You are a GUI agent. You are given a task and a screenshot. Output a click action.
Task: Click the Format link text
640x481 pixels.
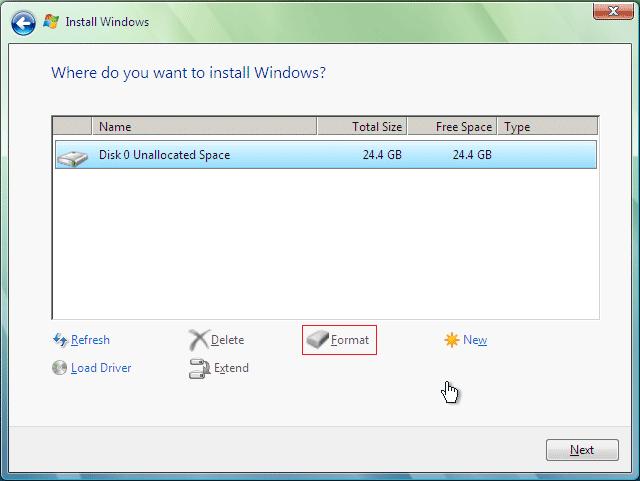(x=350, y=340)
